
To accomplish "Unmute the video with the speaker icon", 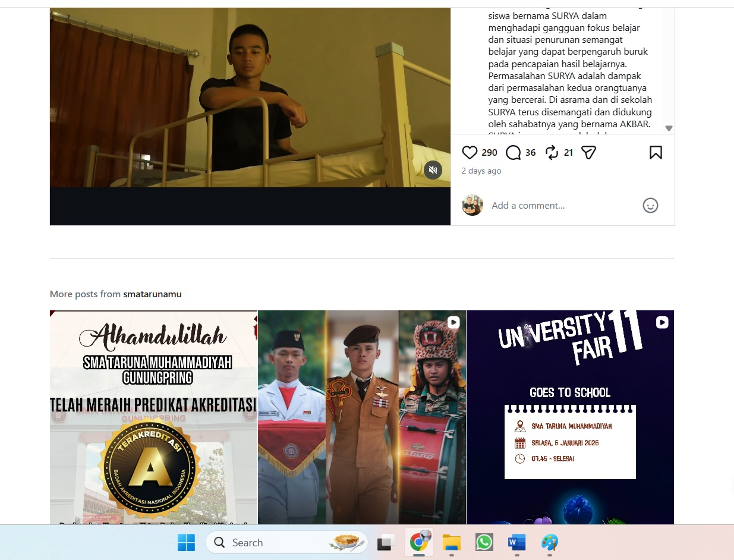I will [433, 170].
